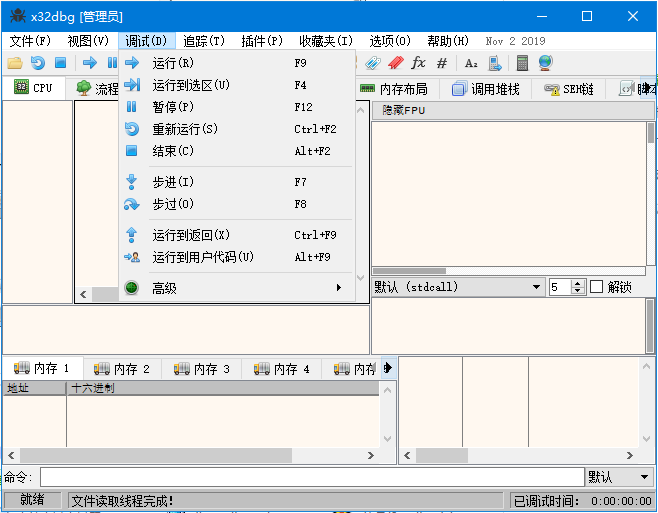Open the comments # toolbar icon

tap(441, 63)
